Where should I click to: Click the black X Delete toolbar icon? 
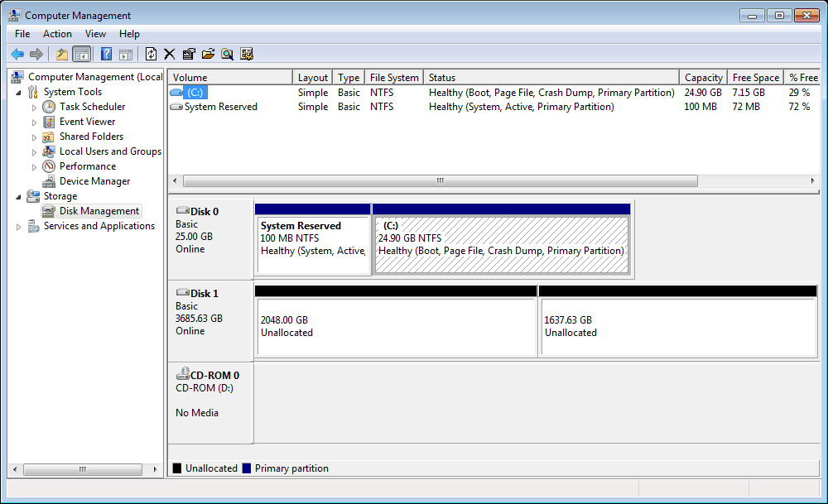pos(169,55)
